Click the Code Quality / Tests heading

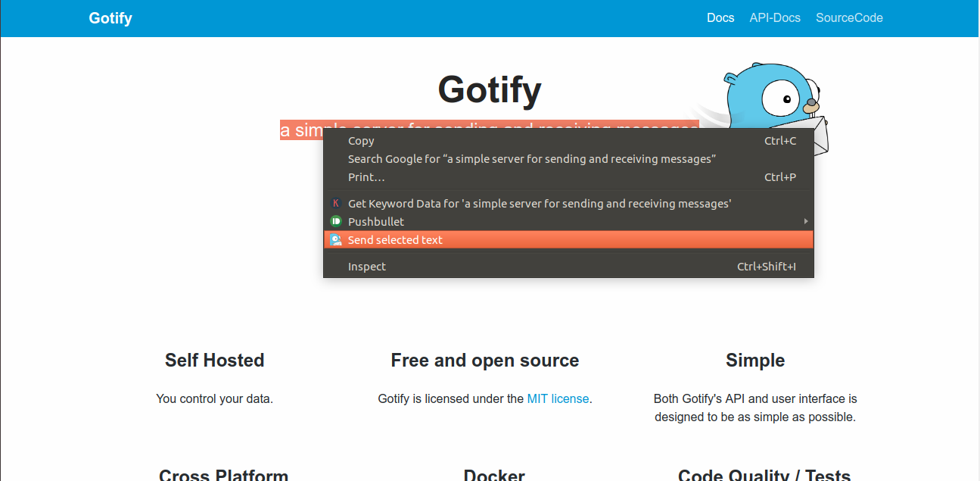(764, 476)
